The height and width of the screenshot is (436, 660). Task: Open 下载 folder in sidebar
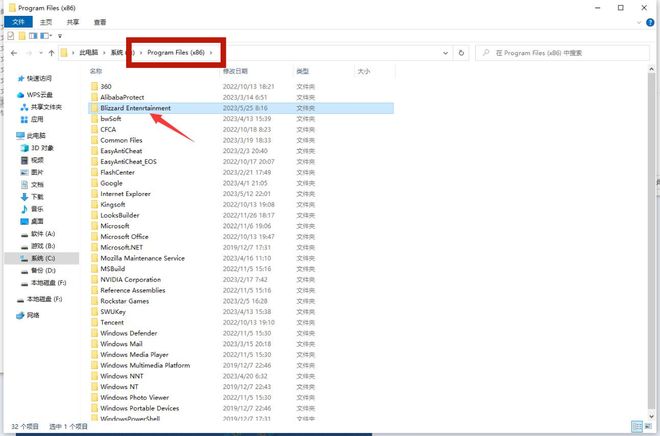pos(36,196)
